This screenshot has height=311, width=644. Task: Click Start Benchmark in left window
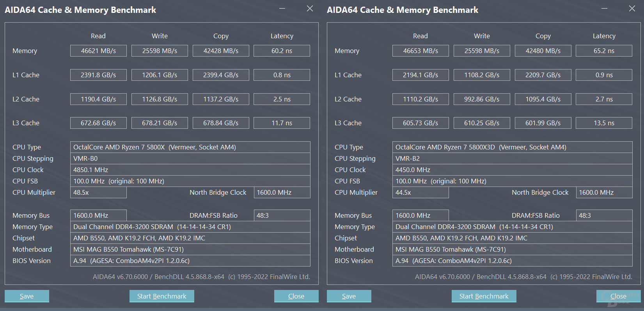(x=162, y=296)
